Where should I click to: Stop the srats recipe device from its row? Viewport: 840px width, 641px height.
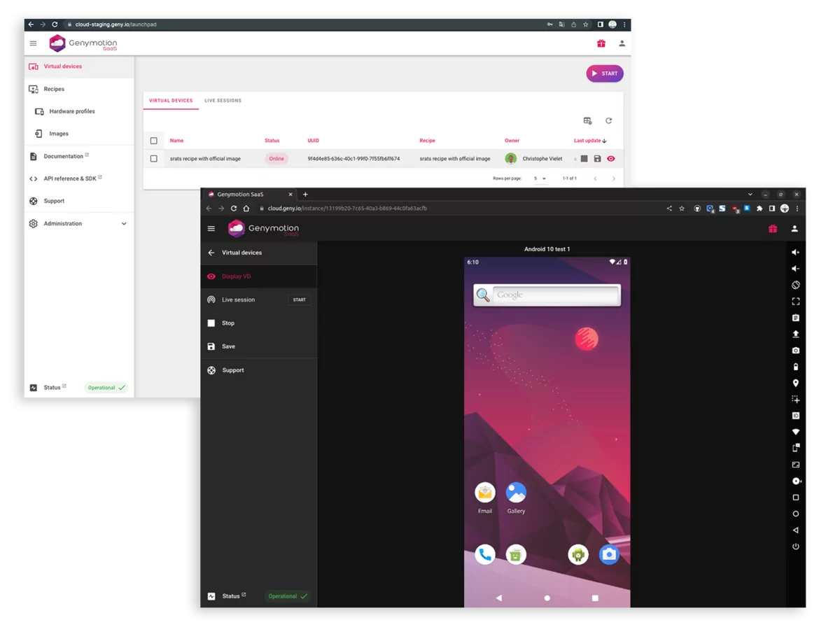click(x=584, y=159)
